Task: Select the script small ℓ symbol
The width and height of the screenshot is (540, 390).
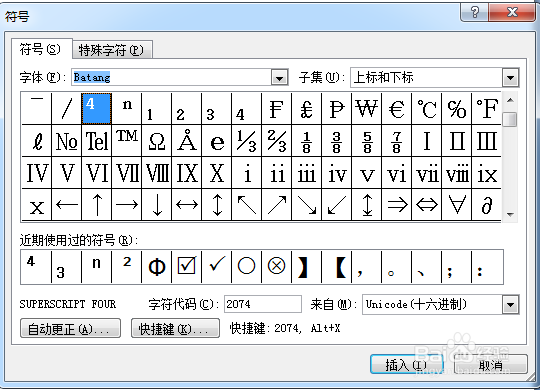Action: 37,141
